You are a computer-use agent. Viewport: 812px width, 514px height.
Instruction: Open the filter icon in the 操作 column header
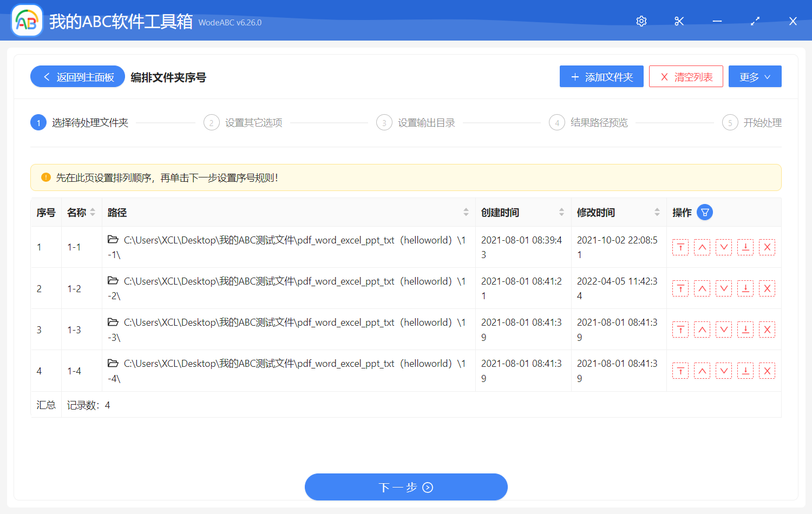[x=704, y=212]
